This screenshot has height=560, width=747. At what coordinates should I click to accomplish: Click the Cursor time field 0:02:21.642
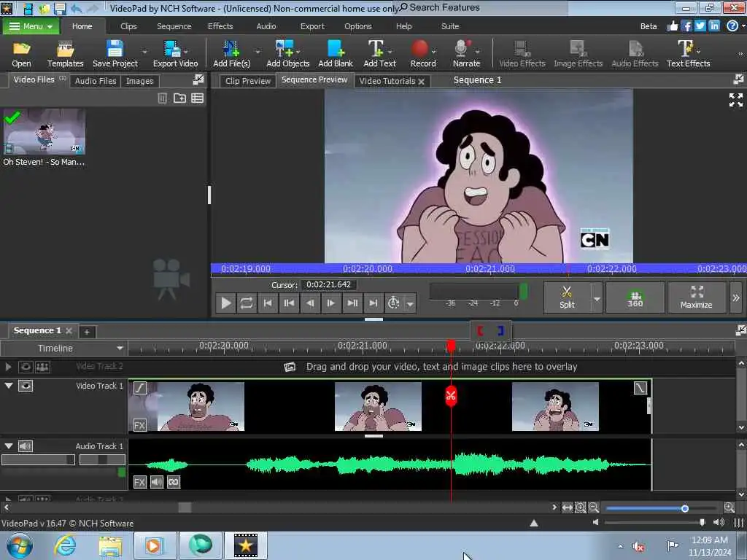point(329,285)
